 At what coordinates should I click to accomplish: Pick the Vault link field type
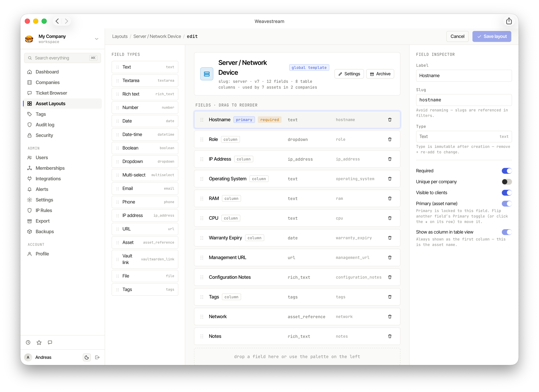point(145,259)
